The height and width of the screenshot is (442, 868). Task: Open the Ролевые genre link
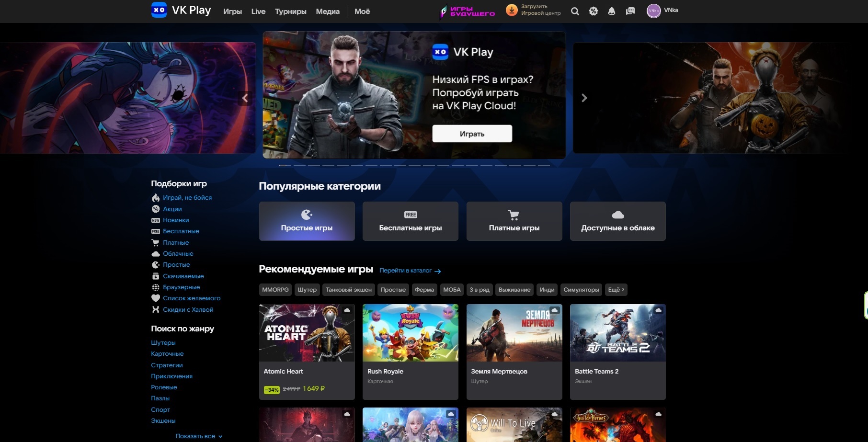pos(164,387)
